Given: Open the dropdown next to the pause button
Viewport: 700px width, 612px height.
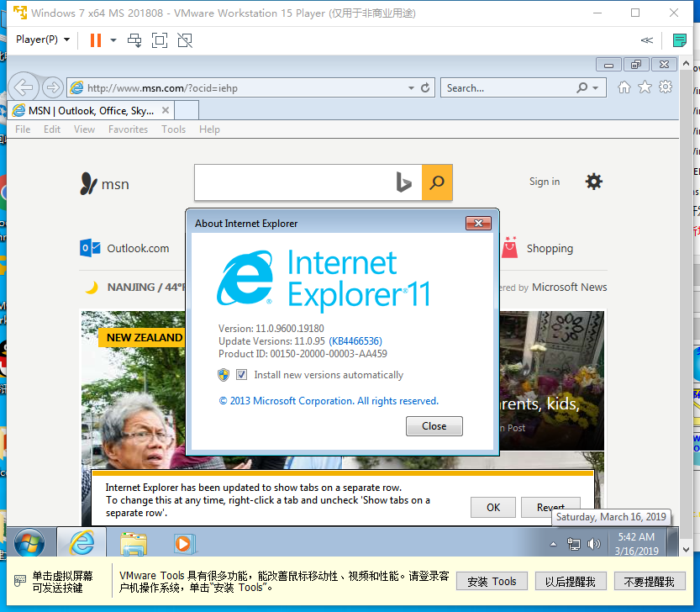Looking at the screenshot, I should (113, 40).
